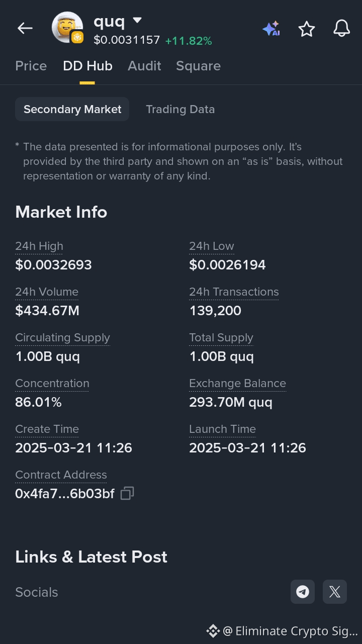Select the Secondary Market toggle
This screenshot has height=644, width=362.
[72, 109]
